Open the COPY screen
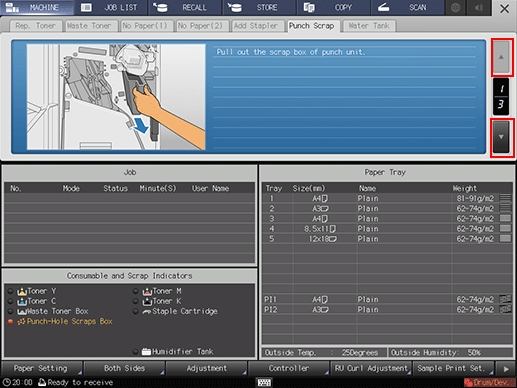 (333, 8)
